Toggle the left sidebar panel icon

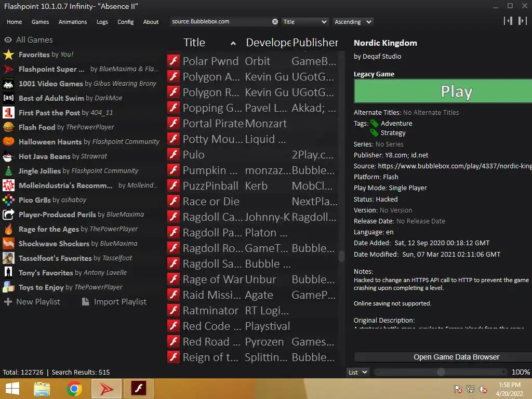coord(508,21)
